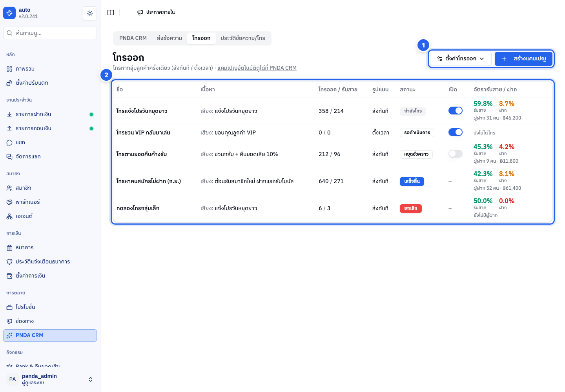Switch to ประวัติข้อความ/โทร tab
This screenshot has width=565, height=392.
(243, 38)
